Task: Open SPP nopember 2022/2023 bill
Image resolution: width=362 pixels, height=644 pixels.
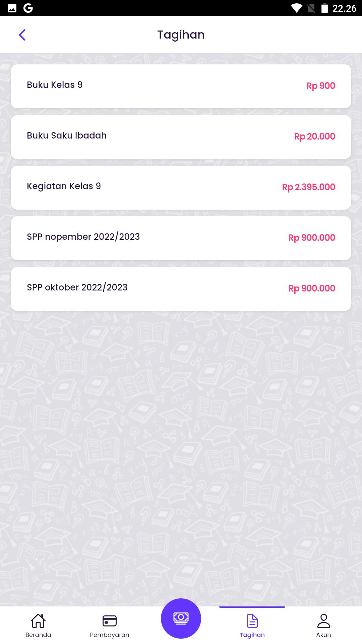Action: pyautogui.click(x=181, y=238)
